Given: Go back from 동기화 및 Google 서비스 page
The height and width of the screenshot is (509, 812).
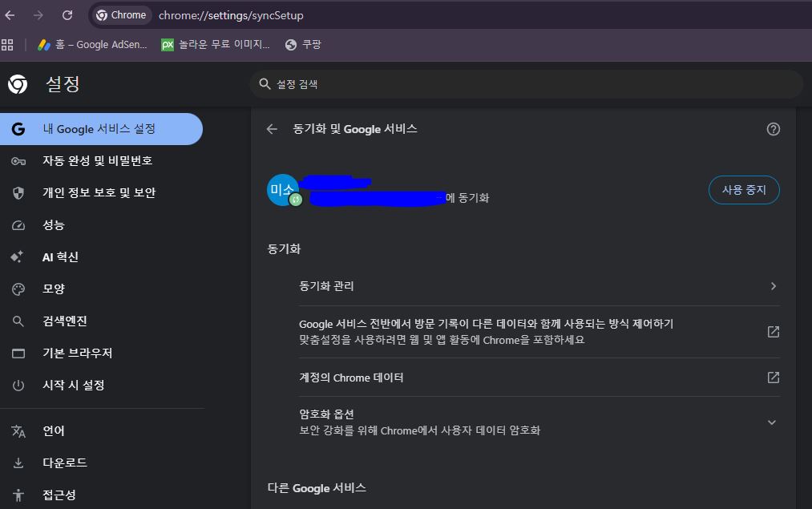Looking at the screenshot, I should [x=272, y=129].
